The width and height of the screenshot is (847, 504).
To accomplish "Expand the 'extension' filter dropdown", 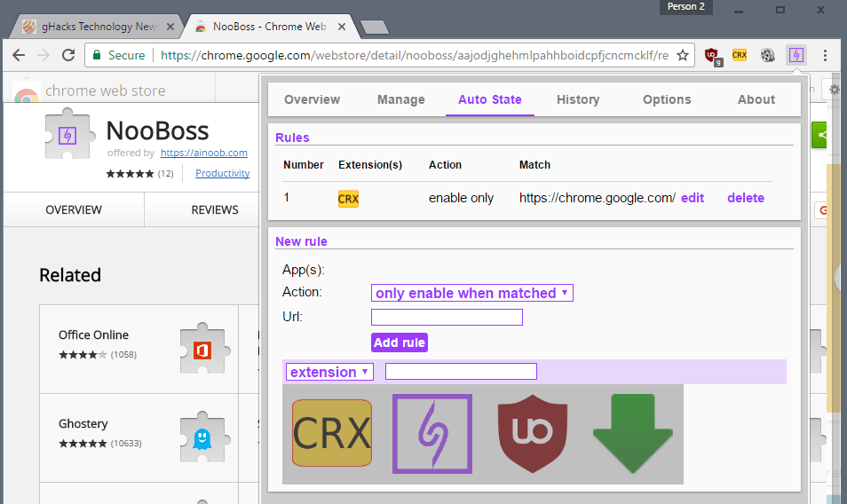I will pos(329,372).
